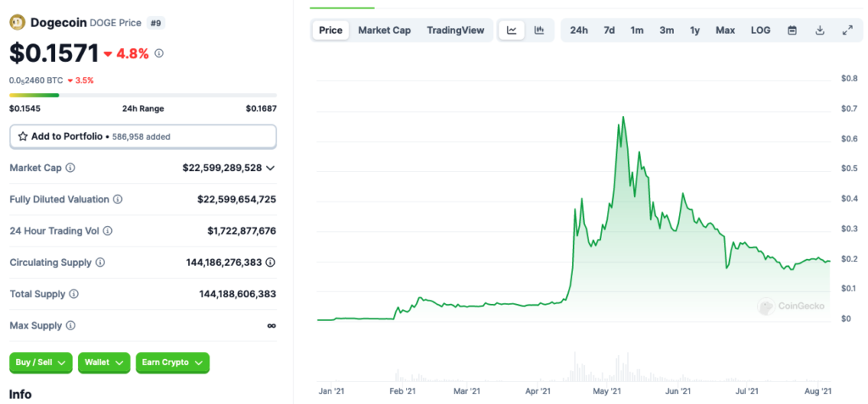Expand chart to fullscreen

847,30
